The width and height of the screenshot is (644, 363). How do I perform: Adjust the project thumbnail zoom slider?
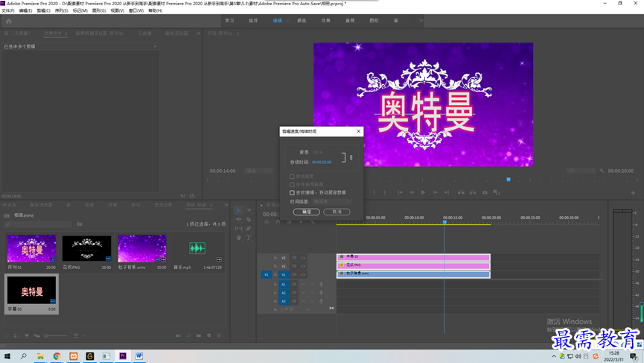[x=55, y=336]
